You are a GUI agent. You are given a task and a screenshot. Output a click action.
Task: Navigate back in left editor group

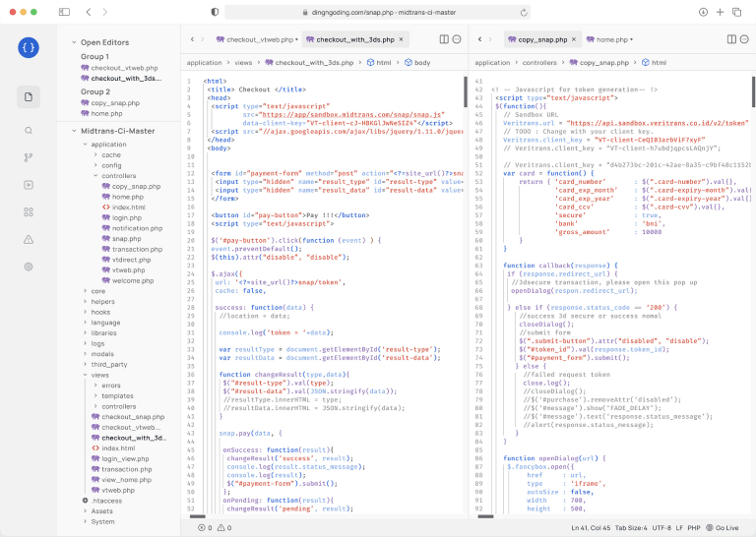[192, 39]
